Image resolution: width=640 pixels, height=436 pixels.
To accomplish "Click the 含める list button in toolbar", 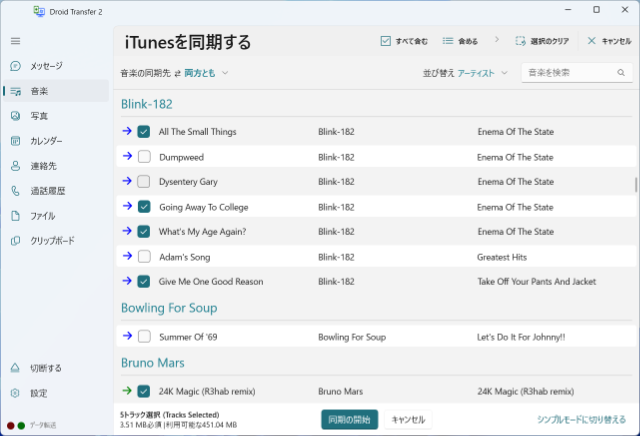I will coord(460,41).
